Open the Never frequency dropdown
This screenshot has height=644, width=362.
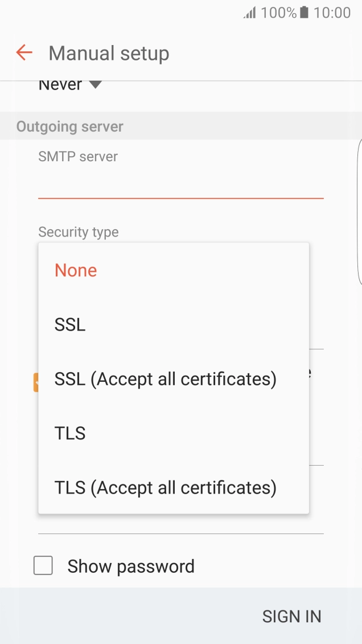67,84
